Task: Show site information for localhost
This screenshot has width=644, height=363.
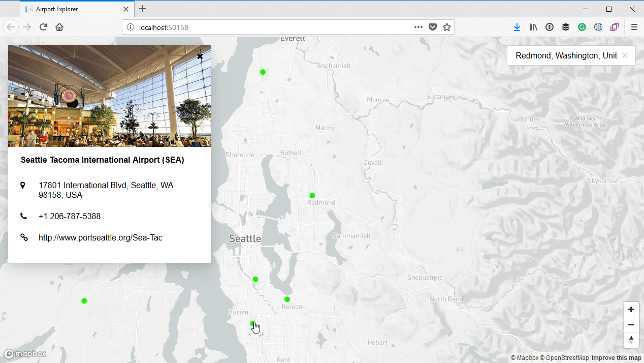Action: coord(130,27)
